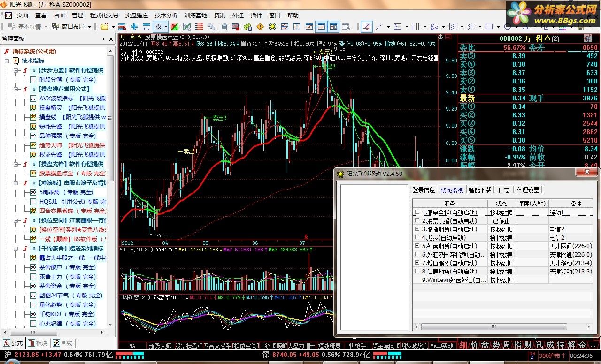
Task: Switch to the 登录信息 tab
Action: click(x=424, y=190)
